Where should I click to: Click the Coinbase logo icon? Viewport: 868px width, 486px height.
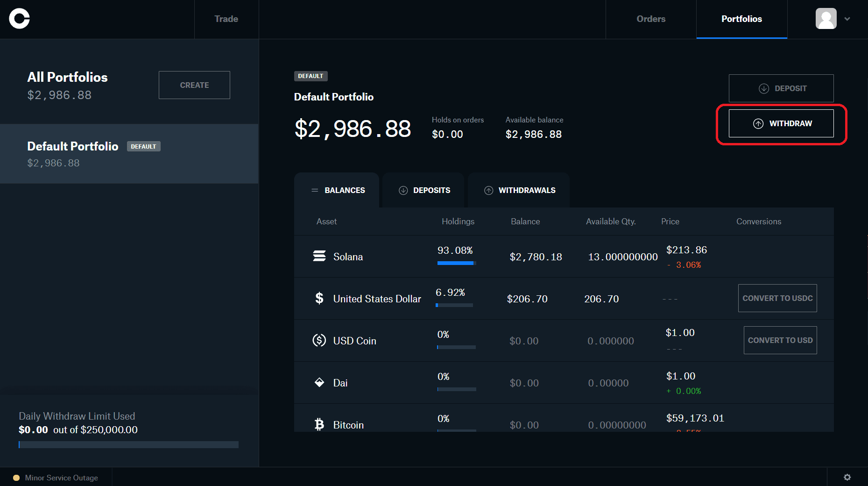pos(19,19)
